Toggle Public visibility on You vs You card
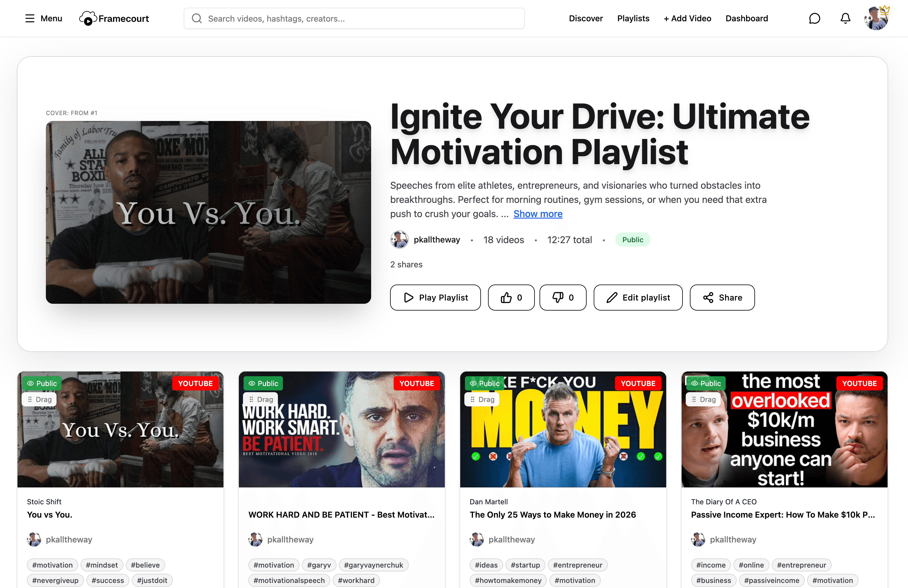This screenshot has height=588, width=908. point(42,383)
